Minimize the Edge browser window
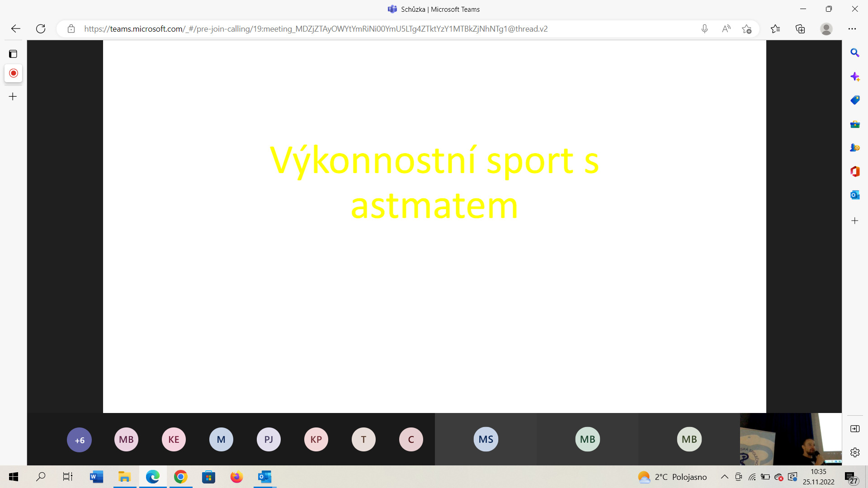The height and width of the screenshot is (488, 868). pos(803,9)
